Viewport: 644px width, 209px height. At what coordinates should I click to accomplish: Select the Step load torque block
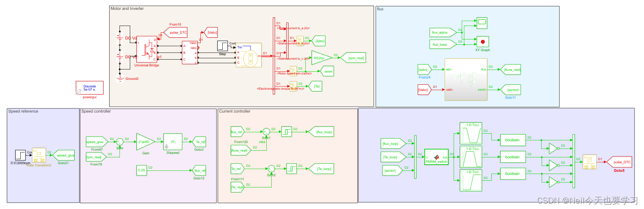tap(223, 46)
